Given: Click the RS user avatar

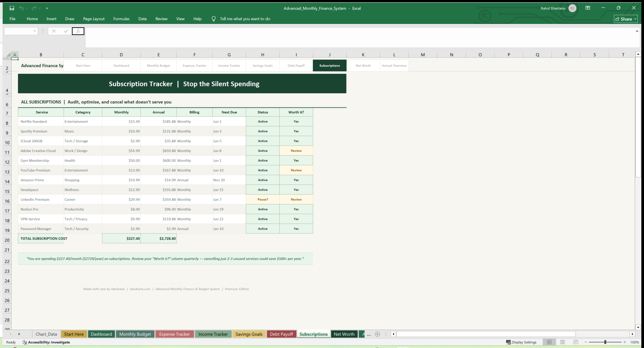Looking at the screenshot, I should point(572,8).
